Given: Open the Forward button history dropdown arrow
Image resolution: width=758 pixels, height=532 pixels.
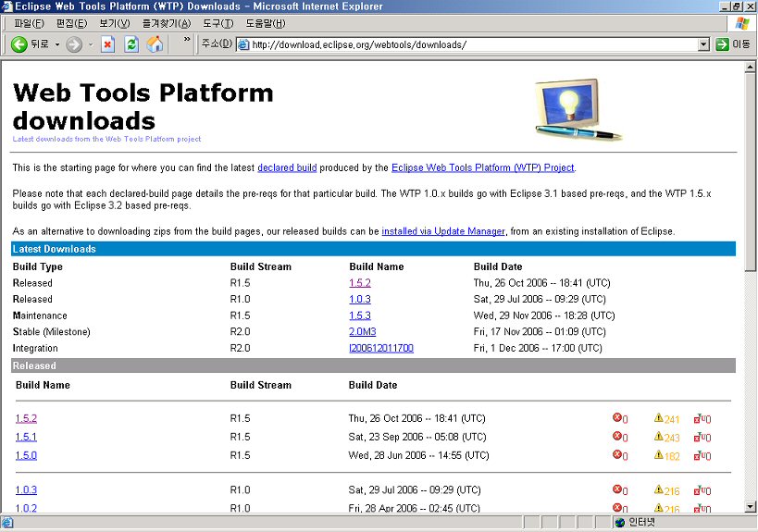Looking at the screenshot, I should pyautogui.click(x=91, y=45).
